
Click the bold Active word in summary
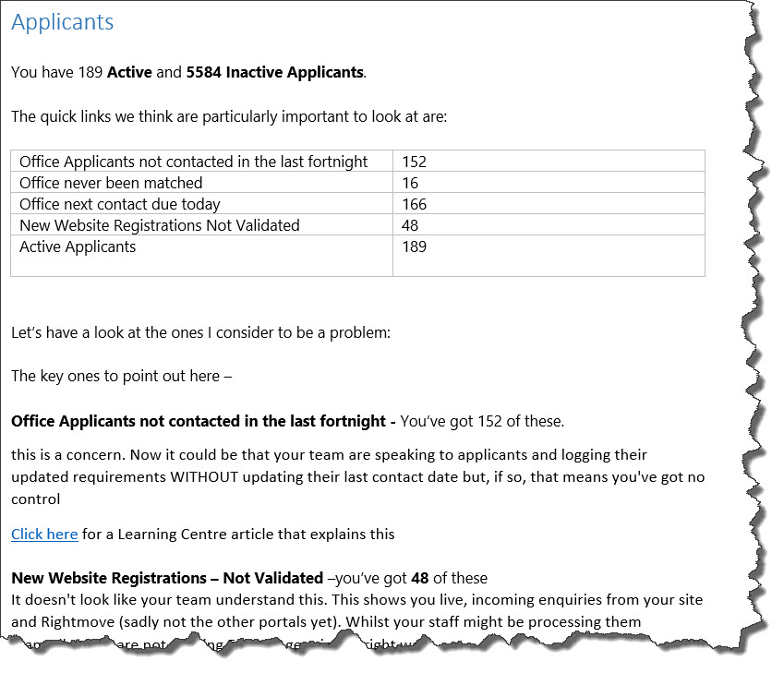click(129, 72)
